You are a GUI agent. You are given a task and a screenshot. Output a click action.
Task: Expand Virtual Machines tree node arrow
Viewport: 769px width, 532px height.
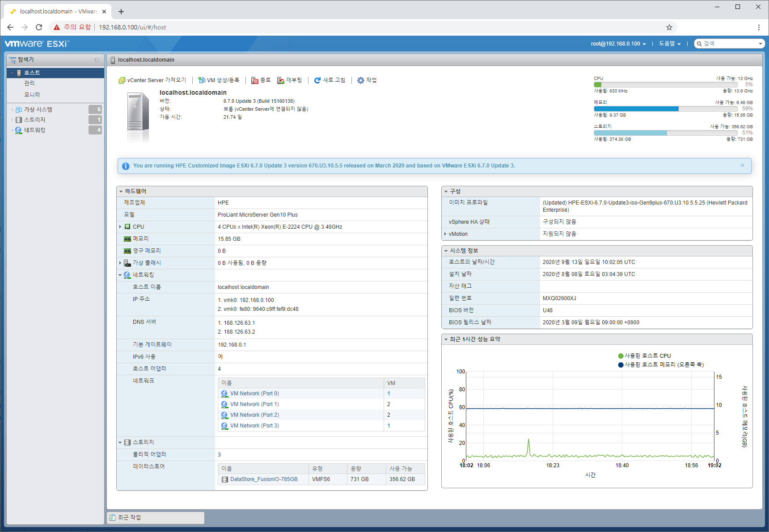pos(12,109)
